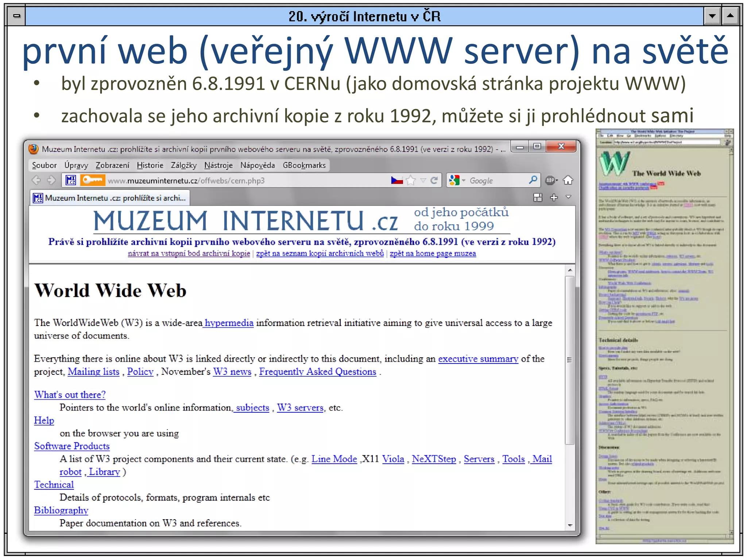The image size is (747, 560).
Task: Click the page vertical scrollbar thumb
Action: tap(569, 360)
